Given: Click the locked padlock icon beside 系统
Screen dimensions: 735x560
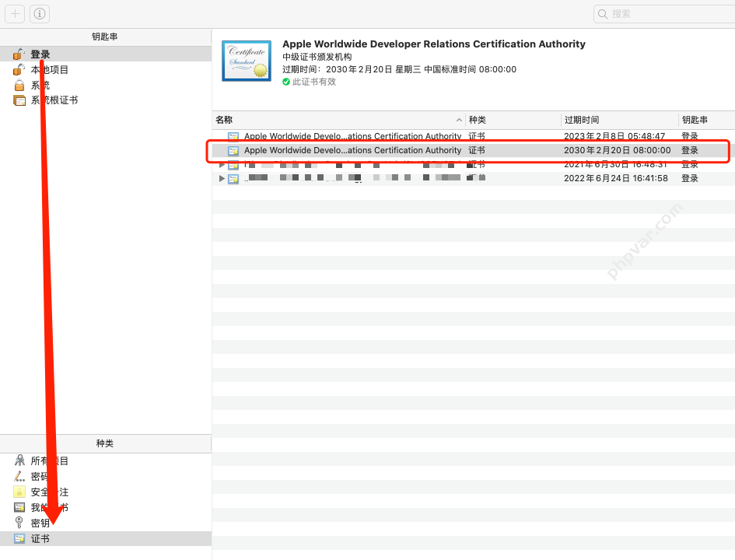Looking at the screenshot, I should [x=19, y=86].
